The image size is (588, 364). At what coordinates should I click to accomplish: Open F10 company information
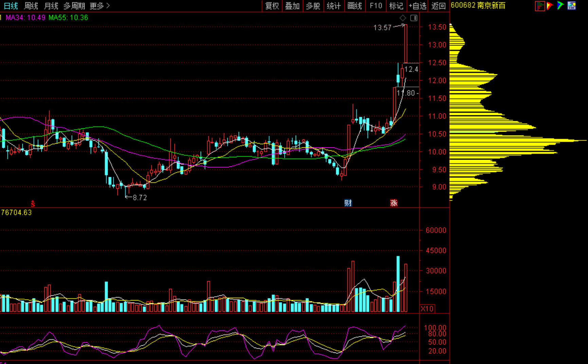click(x=376, y=6)
